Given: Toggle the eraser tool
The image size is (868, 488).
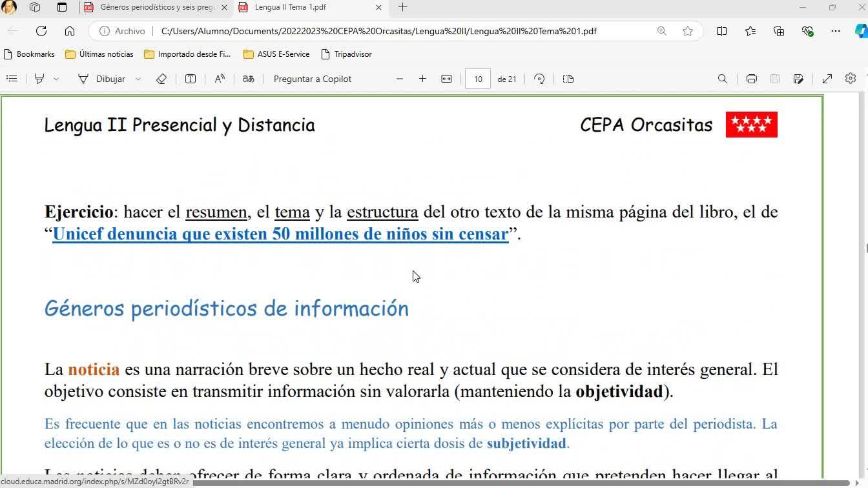Looking at the screenshot, I should tap(161, 79).
